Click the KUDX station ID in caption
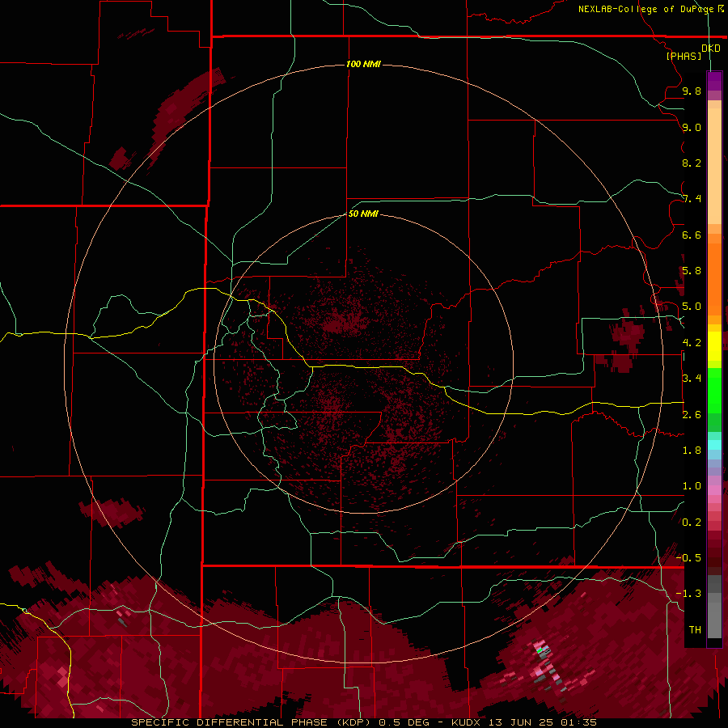 465,722
